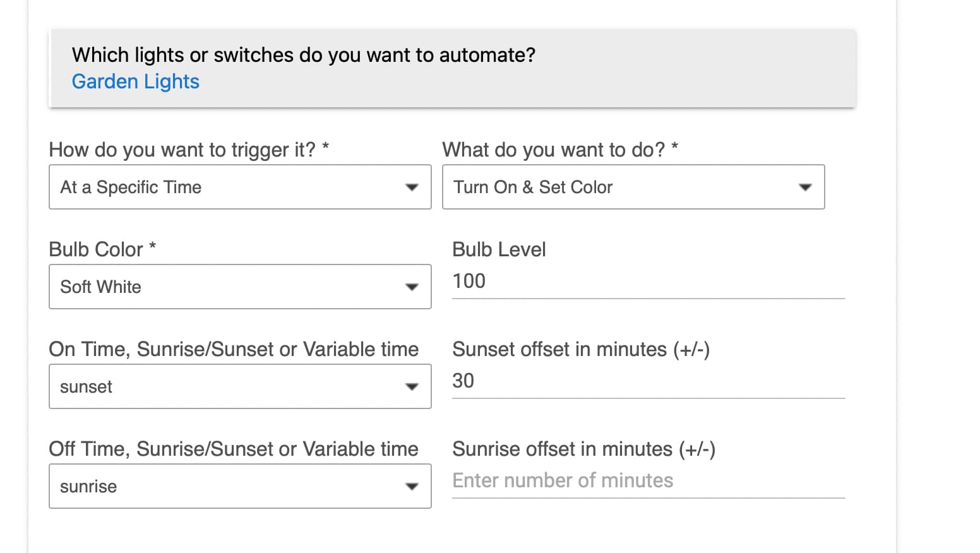Image resolution: width=980 pixels, height=553 pixels.
Task: Click the 'How do you want to trigger it?' label
Action: pos(189,150)
